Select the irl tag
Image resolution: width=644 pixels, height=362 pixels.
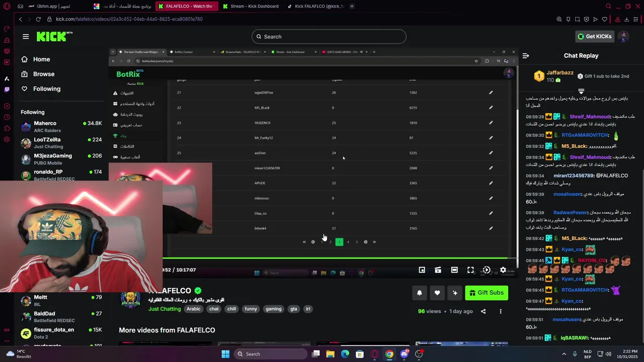click(x=308, y=309)
